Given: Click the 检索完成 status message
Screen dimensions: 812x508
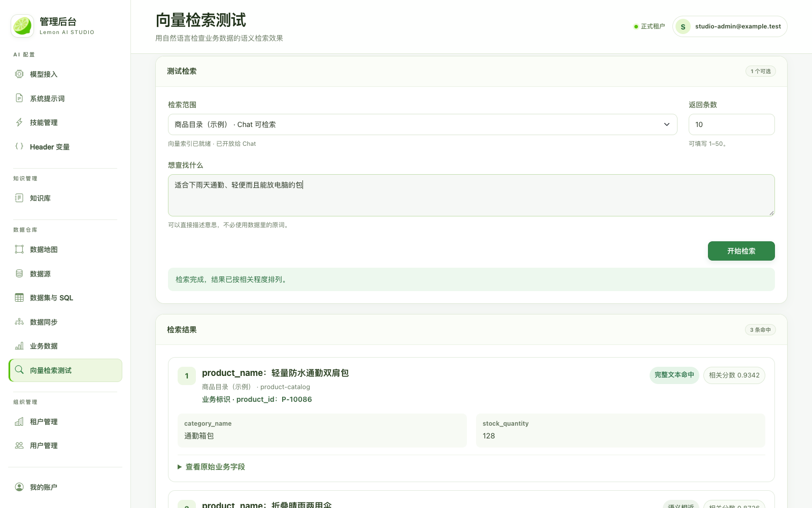Looking at the screenshot, I should (x=471, y=279).
